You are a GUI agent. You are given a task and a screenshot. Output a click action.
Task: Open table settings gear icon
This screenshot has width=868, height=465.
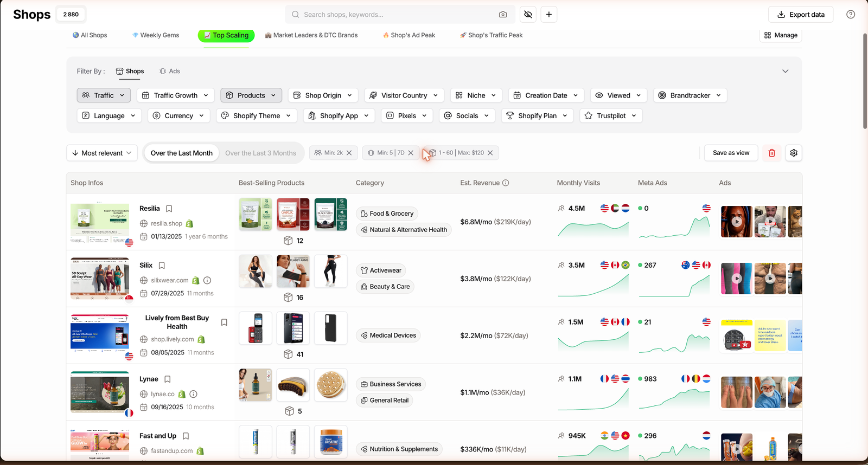[x=794, y=153]
